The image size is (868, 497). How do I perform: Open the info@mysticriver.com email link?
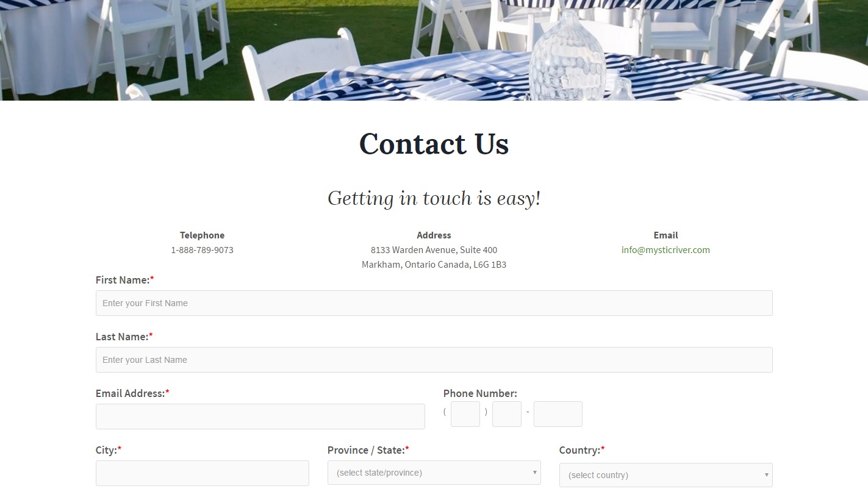click(x=665, y=250)
